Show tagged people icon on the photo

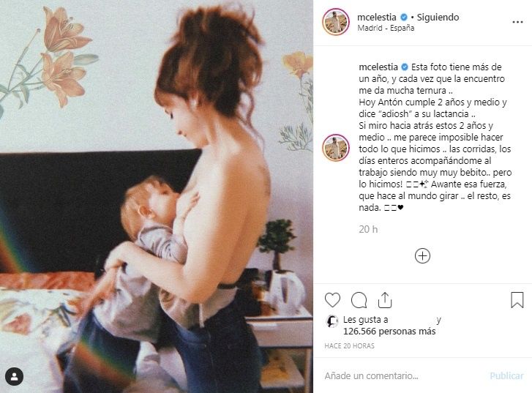click(14, 377)
